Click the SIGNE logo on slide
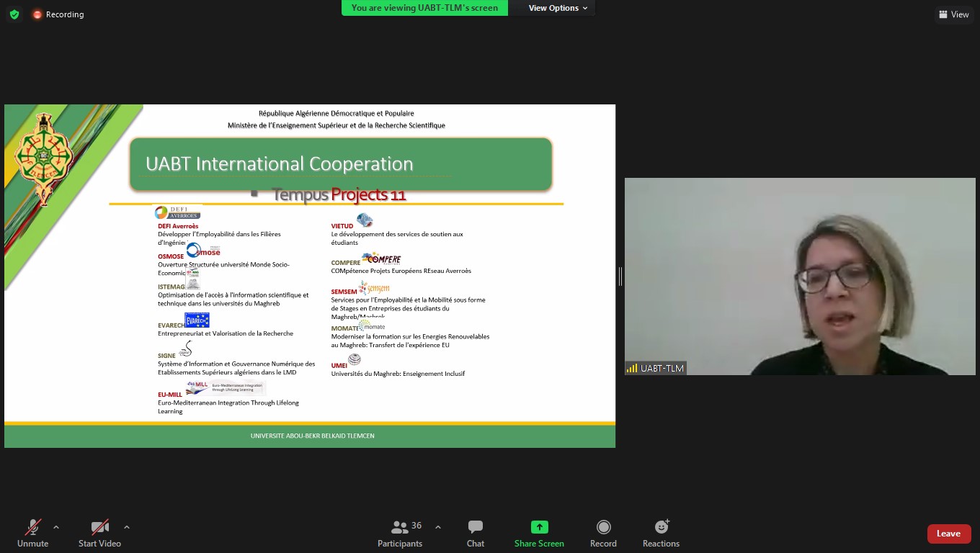 (x=186, y=350)
